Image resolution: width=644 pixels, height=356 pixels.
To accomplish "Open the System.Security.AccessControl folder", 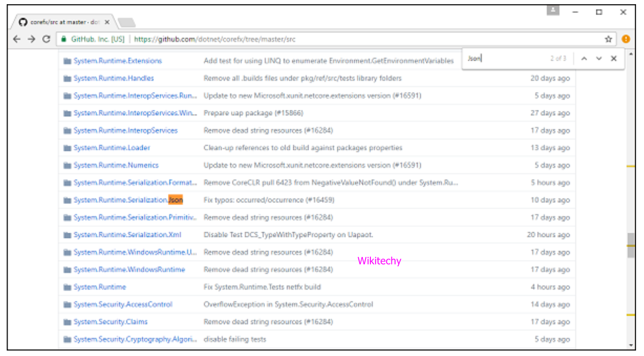I will coord(123,304).
